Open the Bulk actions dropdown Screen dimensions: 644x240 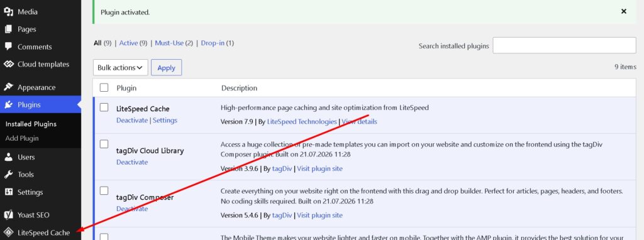pyautogui.click(x=120, y=68)
